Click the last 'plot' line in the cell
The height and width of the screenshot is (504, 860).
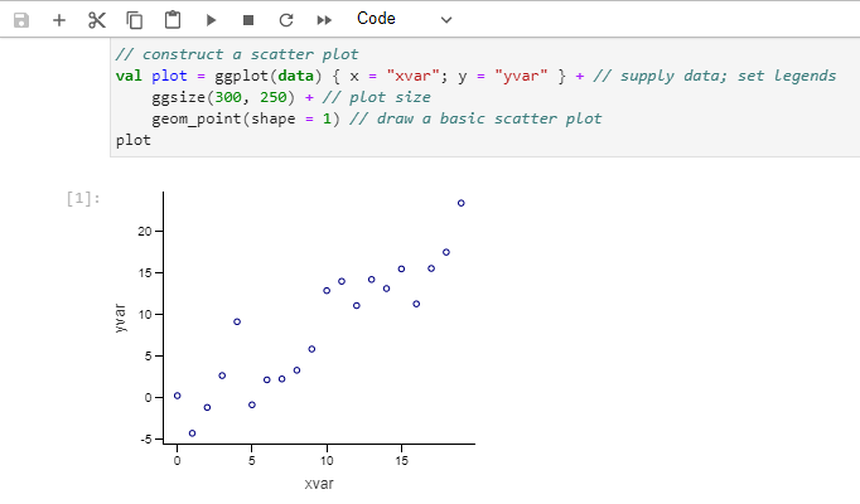point(133,140)
